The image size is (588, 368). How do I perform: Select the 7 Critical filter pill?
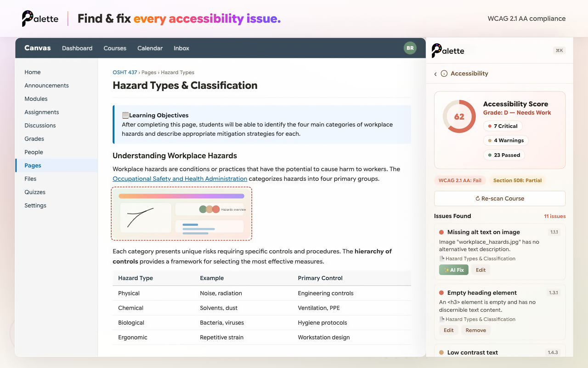point(503,126)
